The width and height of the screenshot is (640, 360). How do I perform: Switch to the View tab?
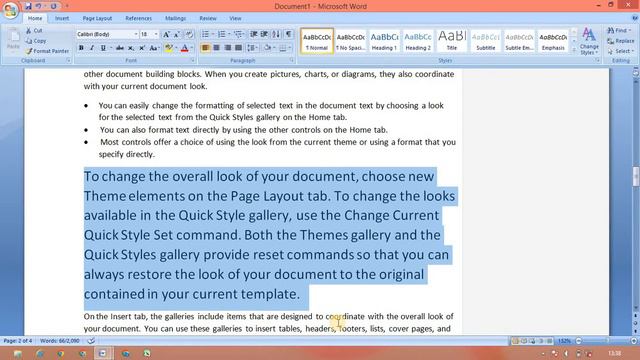[235, 18]
